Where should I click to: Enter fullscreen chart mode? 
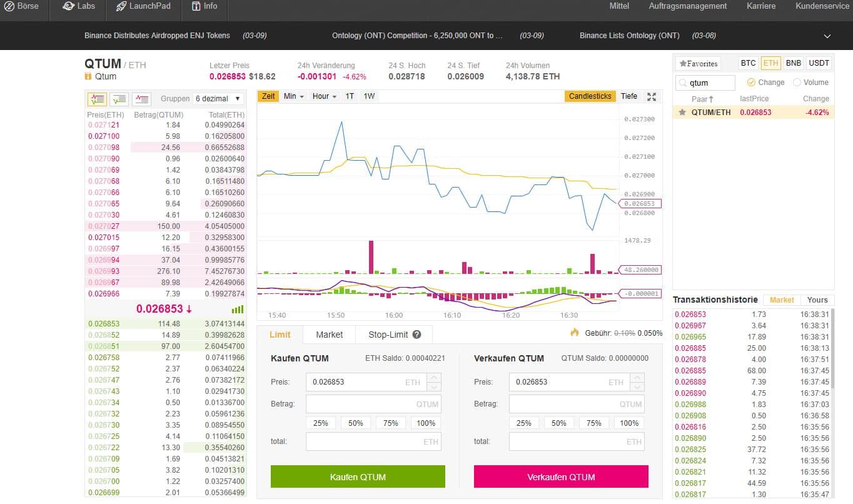pos(652,96)
